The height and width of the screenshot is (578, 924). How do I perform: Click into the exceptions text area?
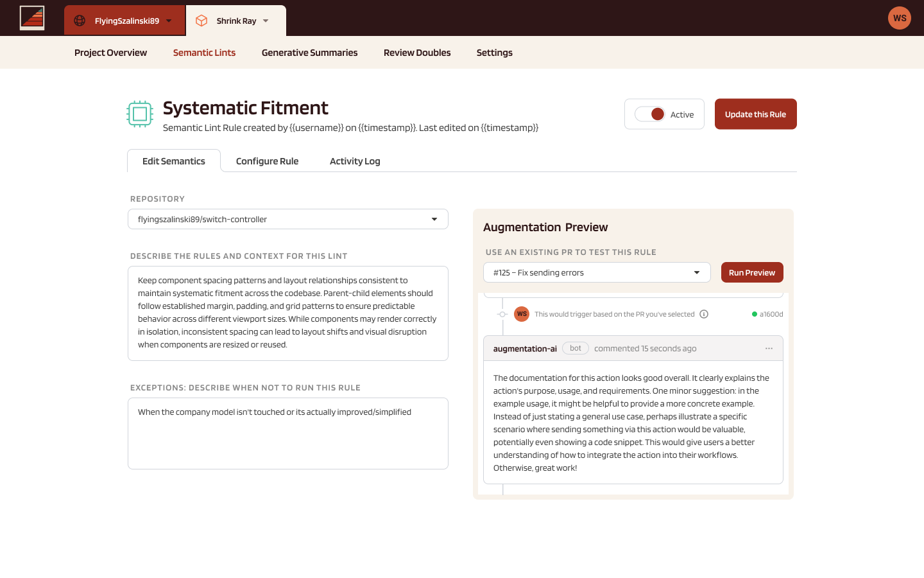[x=288, y=433]
